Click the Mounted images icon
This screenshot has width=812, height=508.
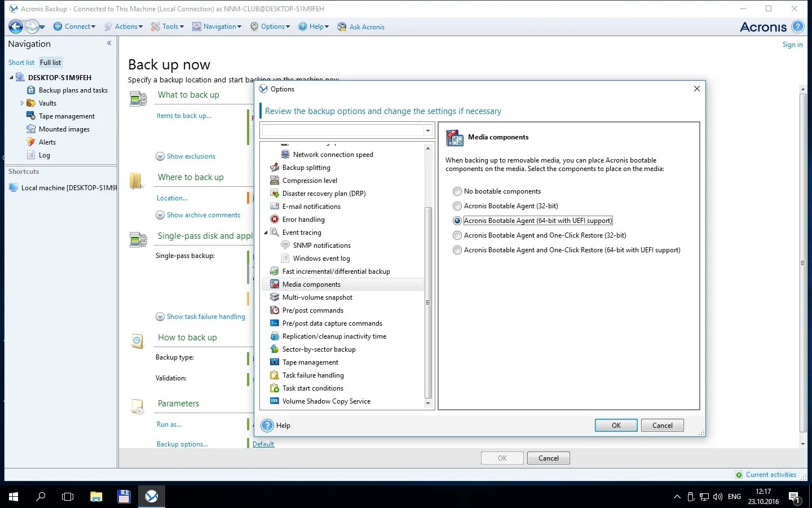pos(32,129)
